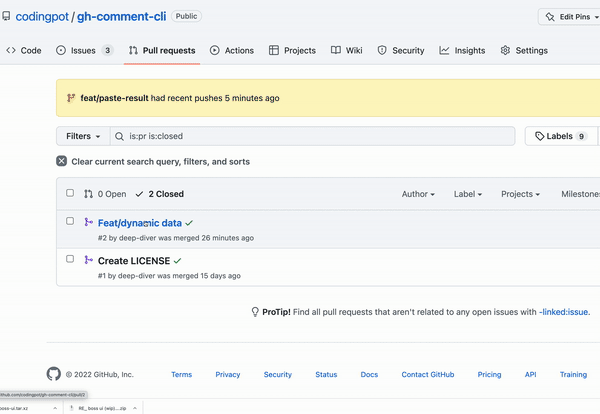The height and width of the screenshot is (414, 600).
Task: Open the Filters dropdown
Action: (83, 136)
